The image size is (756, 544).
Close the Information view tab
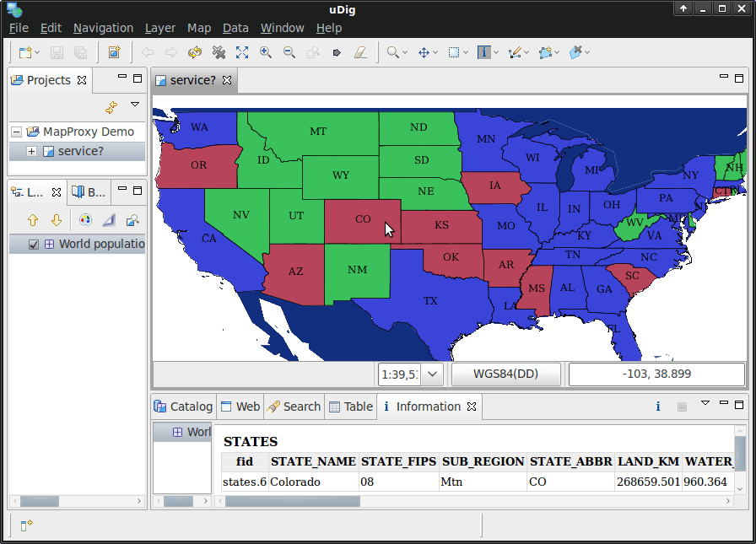472,407
